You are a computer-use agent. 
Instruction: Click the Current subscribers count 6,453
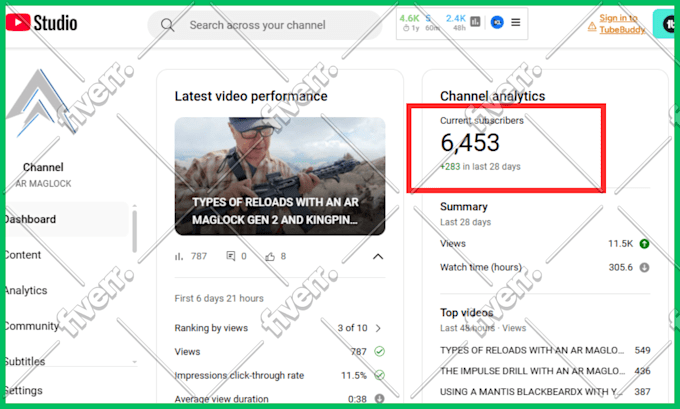tap(470, 143)
